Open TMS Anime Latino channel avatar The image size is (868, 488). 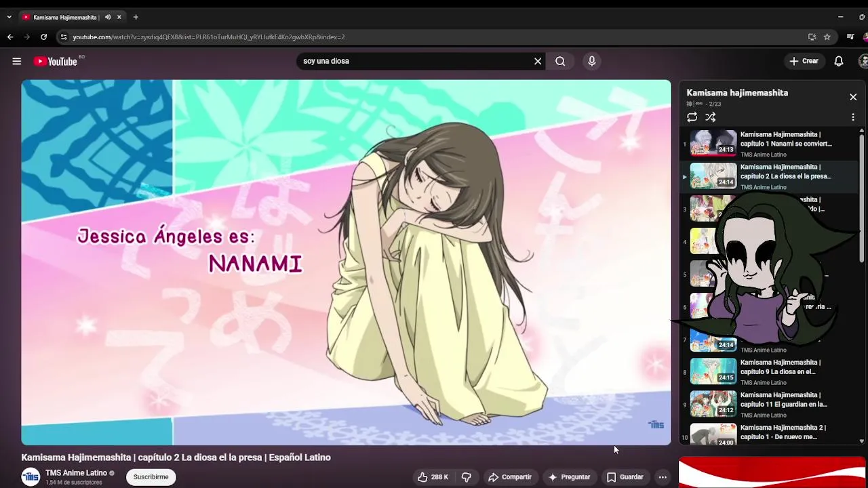(31, 477)
